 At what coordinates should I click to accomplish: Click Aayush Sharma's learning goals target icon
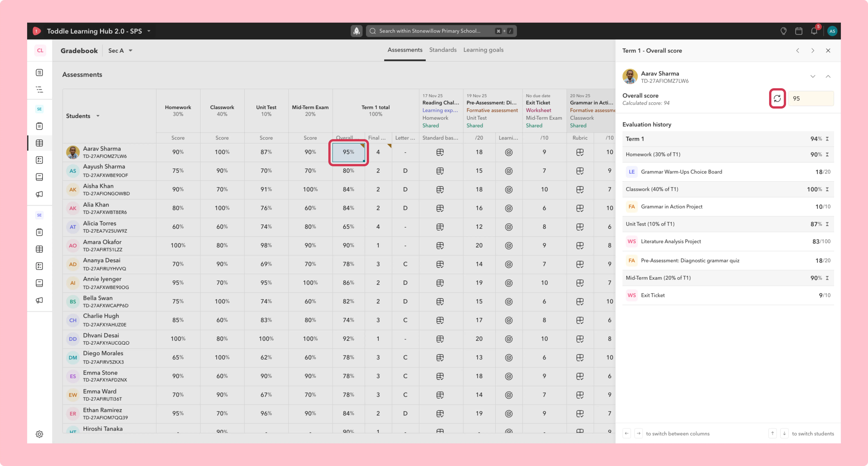508,171
